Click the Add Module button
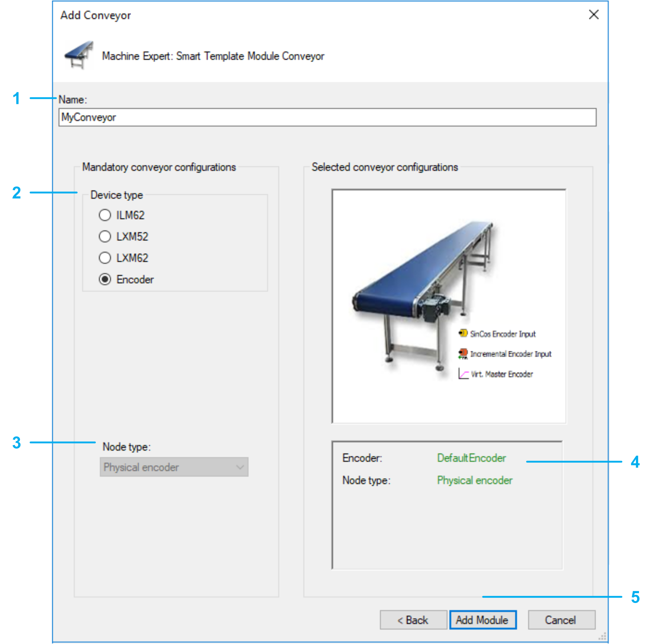This screenshot has height=644, width=652. (x=483, y=620)
